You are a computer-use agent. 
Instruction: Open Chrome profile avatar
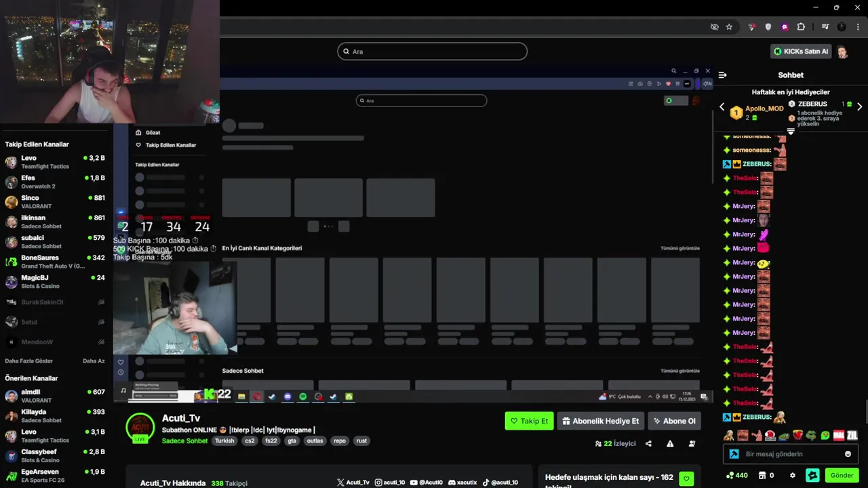click(842, 27)
